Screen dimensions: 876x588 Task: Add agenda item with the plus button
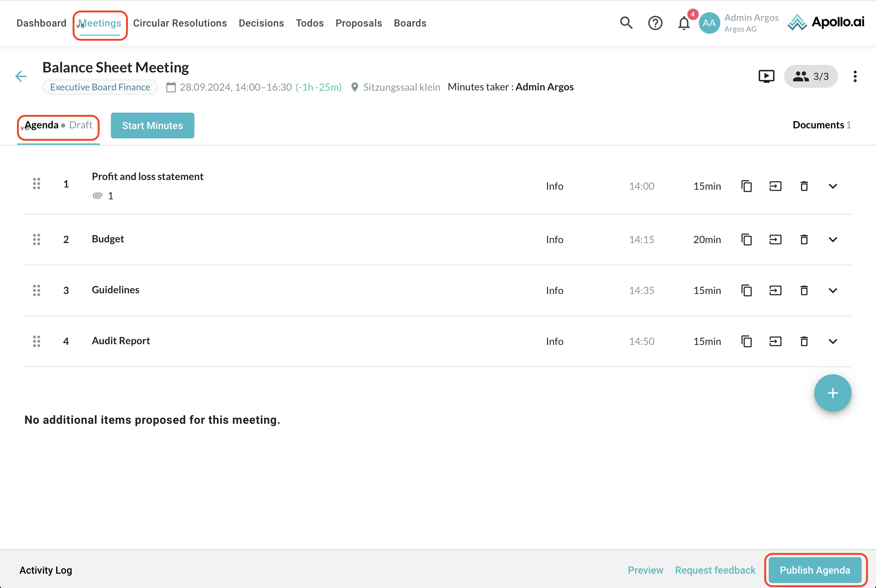pyautogui.click(x=833, y=393)
